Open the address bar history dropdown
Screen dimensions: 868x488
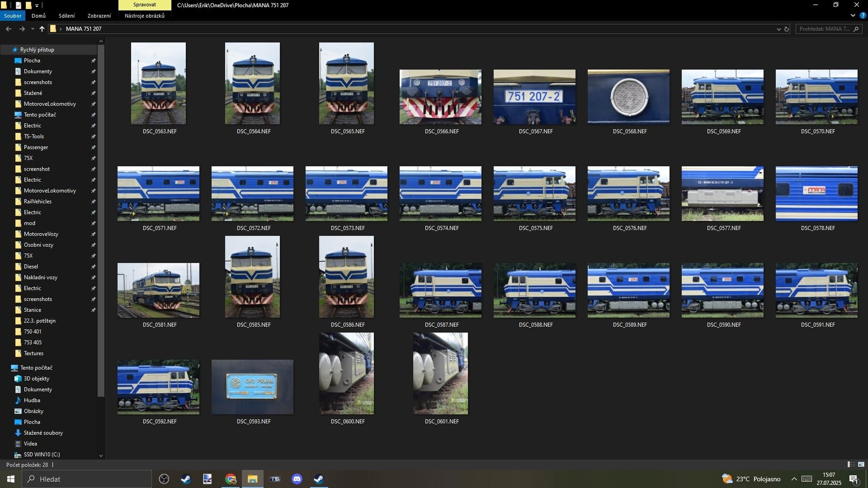(x=778, y=29)
